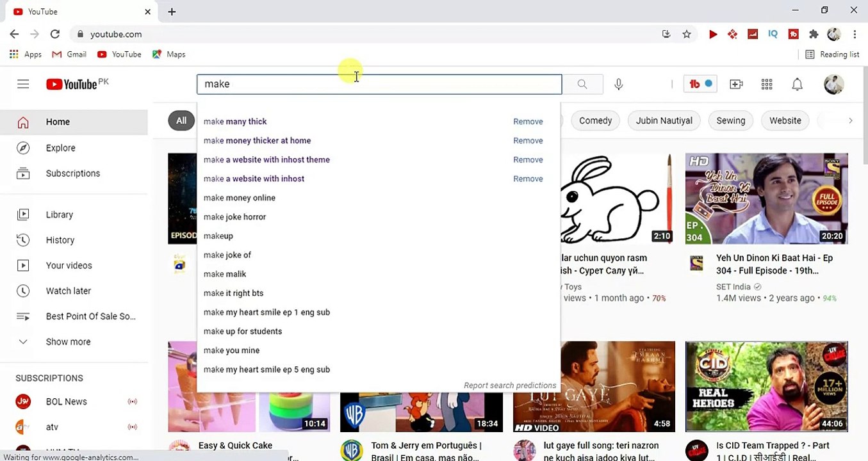
Task: Select the Jubin Nautiyal filter chip
Action: pyautogui.click(x=664, y=120)
